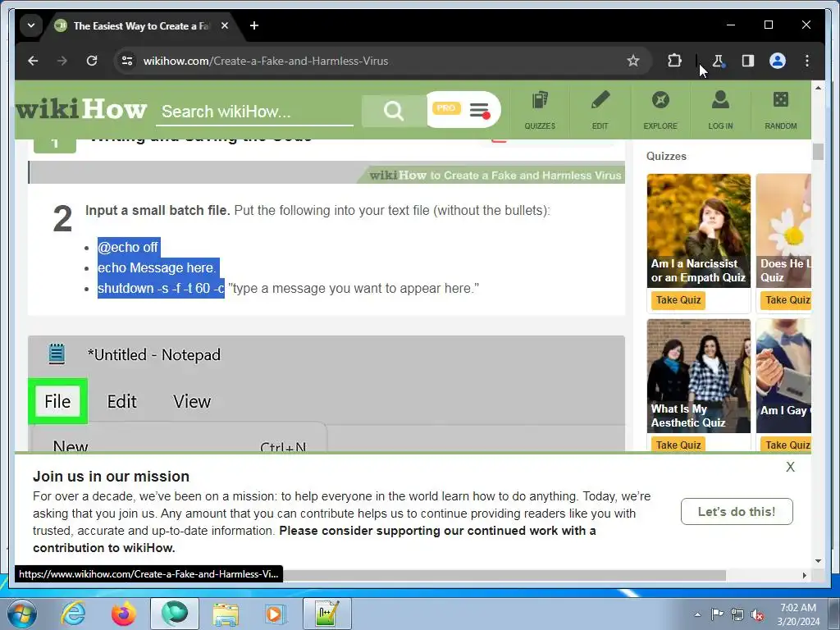
Task: Click the 'shutdown -s -f -t 60 -c' text
Action: [x=161, y=288]
